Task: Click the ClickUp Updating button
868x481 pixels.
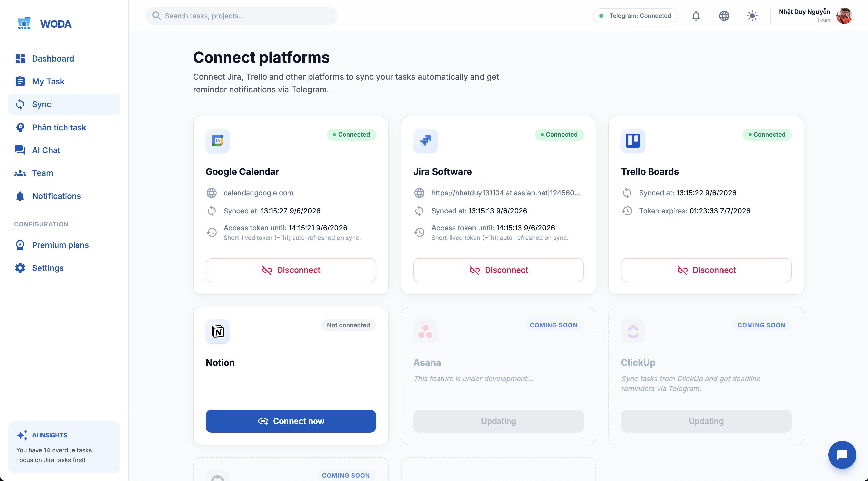Action: pos(706,421)
